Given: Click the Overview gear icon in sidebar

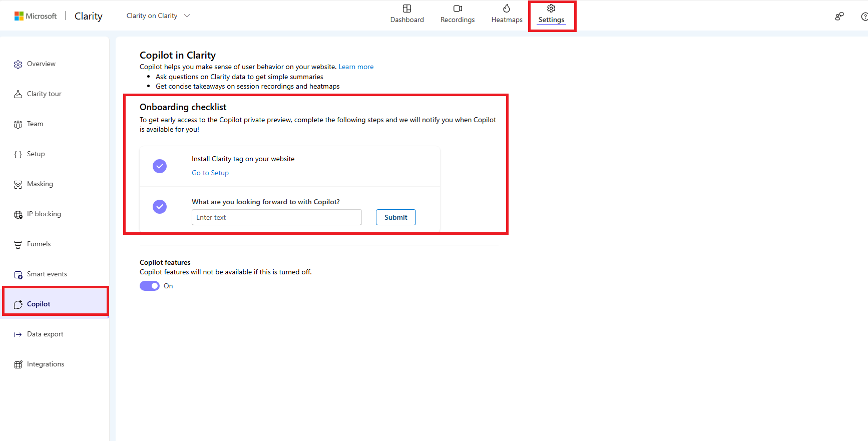Looking at the screenshot, I should [x=18, y=64].
